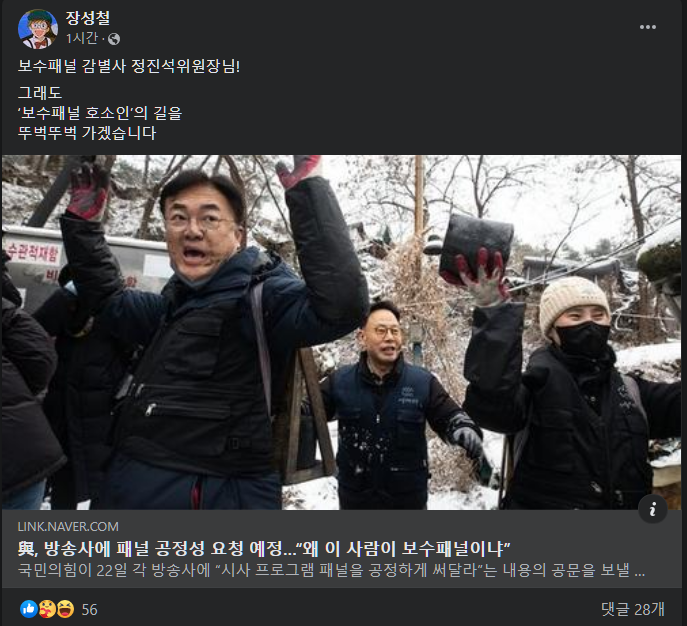The height and width of the screenshot is (626, 687).
Task: Click the Haha laughing reaction icon
Action: (65, 609)
